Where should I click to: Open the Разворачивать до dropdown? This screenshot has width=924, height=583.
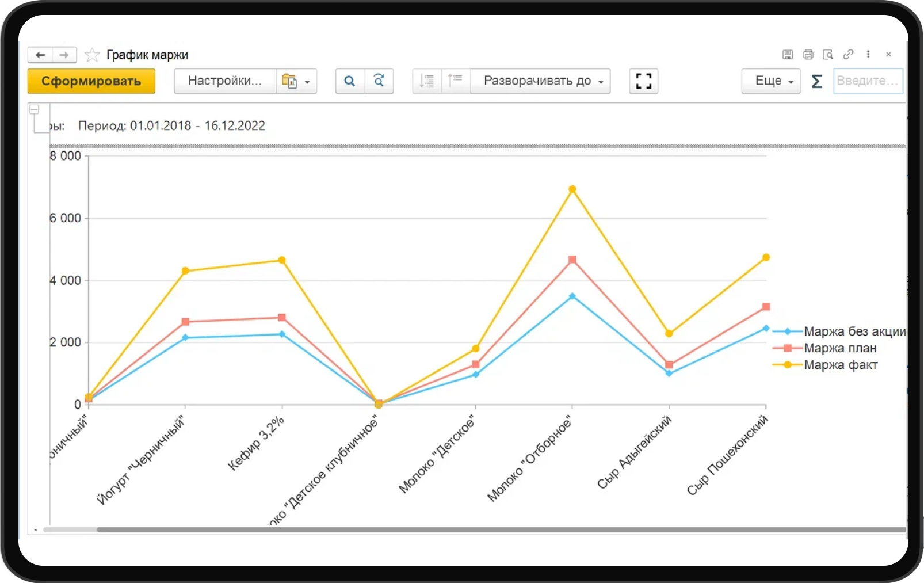pyautogui.click(x=541, y=81)
